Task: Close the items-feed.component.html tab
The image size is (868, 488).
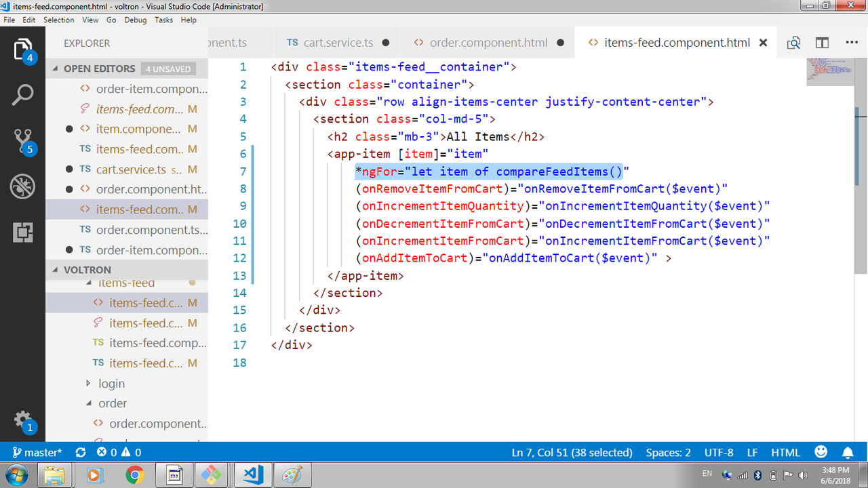Action: [763, 43]
